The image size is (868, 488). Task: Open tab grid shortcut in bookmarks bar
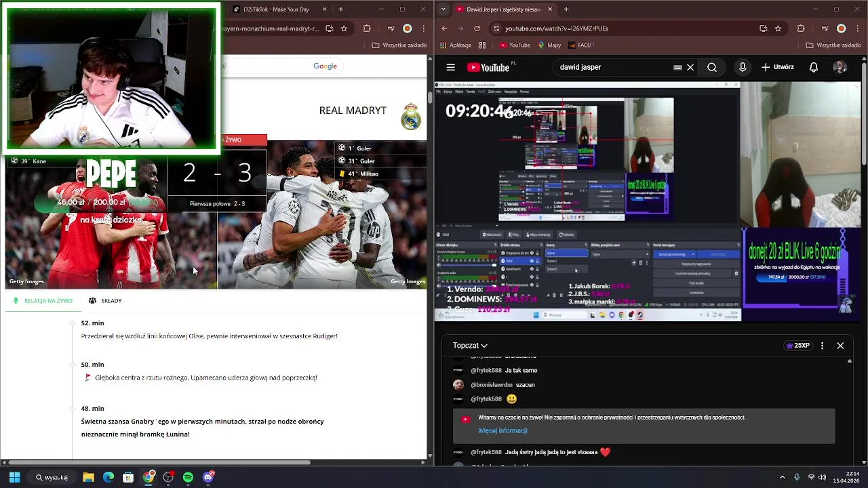[x=482, y=45]
